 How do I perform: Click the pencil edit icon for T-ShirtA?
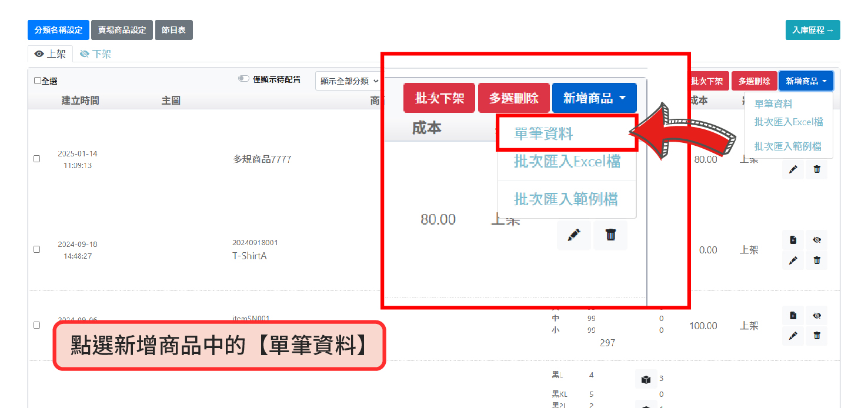point(793,260)
